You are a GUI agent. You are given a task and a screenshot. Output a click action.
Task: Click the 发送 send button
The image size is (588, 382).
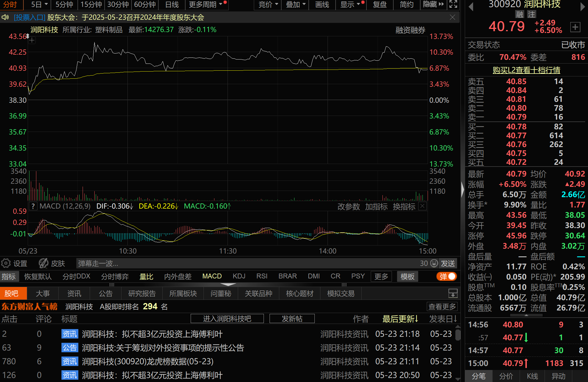(x=448, y=263)
